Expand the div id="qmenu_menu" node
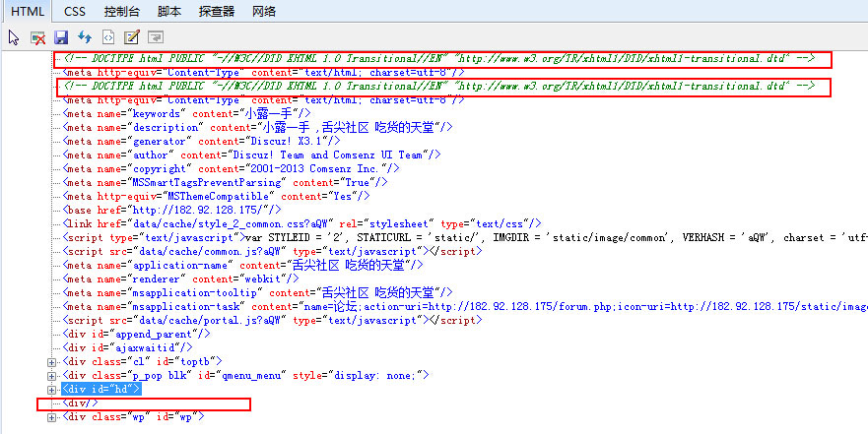Viewport: 868px width, 434px height. coord(52,376)
